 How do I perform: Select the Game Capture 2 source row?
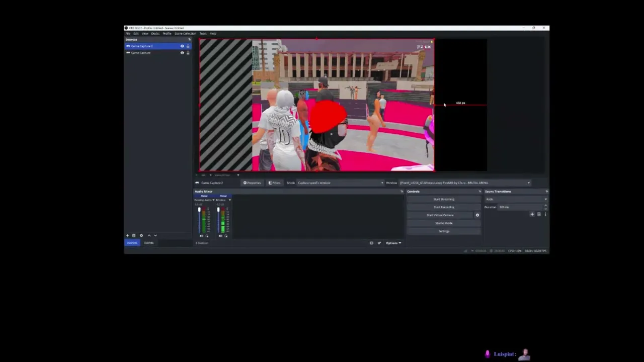158,46
